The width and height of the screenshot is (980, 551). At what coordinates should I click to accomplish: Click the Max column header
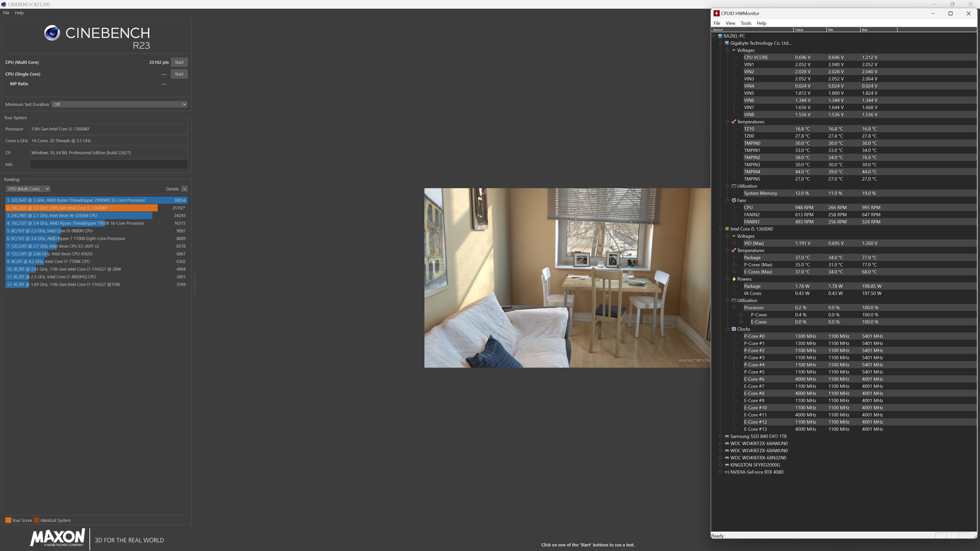tap(878, 30)
